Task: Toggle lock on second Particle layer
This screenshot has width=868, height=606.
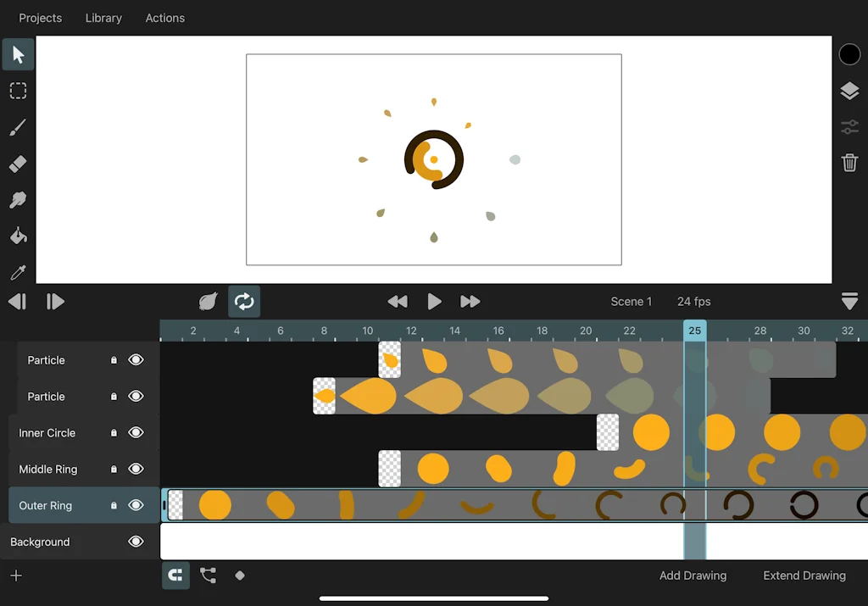Action: click(114, 397)
